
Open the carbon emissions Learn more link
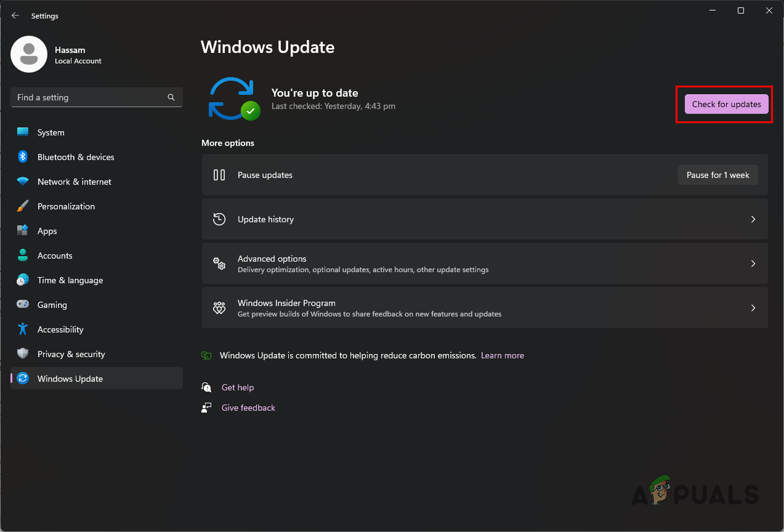click(x=502, y=355)
